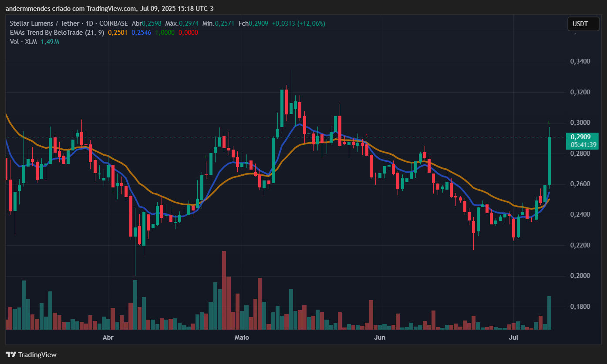The height and width of the screenshot is (364, 607).
Task: Click the Maio month label on time axis
Action: (x=242, y=337)
